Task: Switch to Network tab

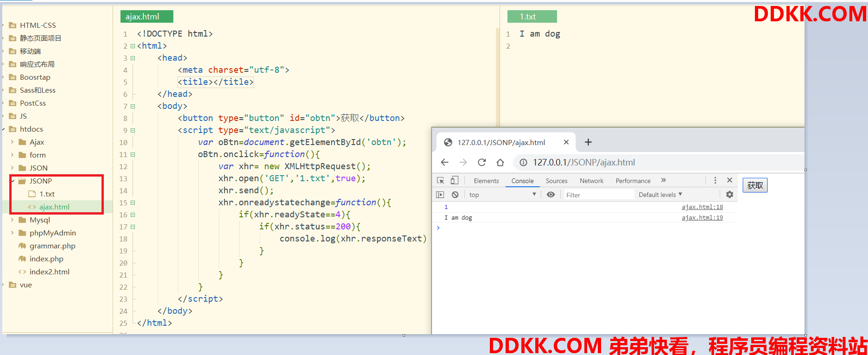Action: coord(591,181)
